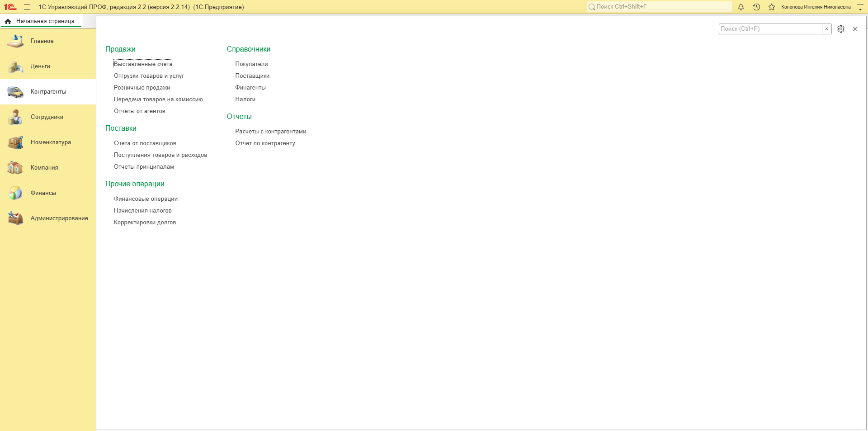
Task: Close the section menu panel
Action: (x=855, y=29)
